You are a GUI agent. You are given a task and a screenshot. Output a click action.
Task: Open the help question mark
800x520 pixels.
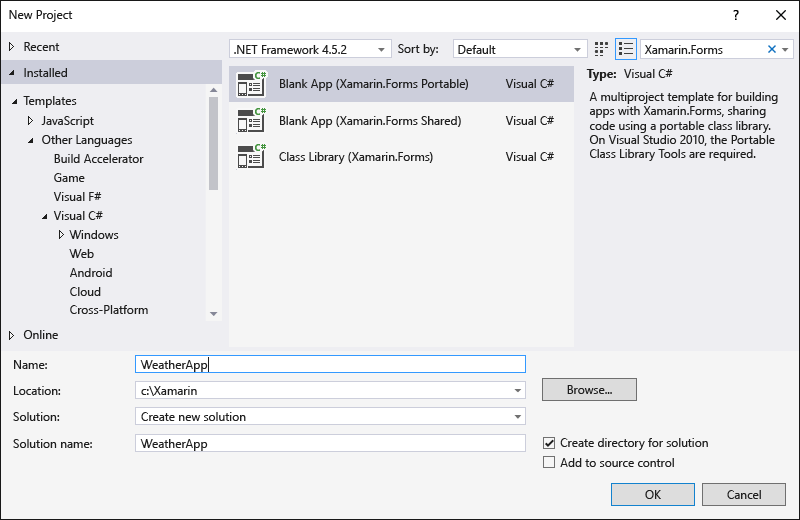tap(736, 15)
